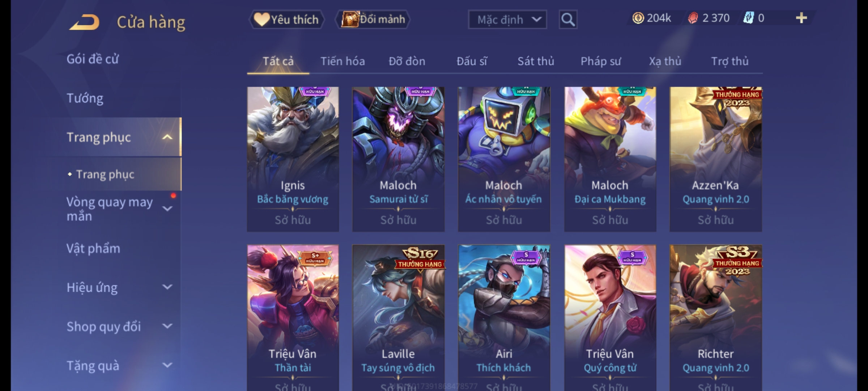Open the Airi Thích khách skin card
This screenshot has width=868, height=391.
click(504, 318)
